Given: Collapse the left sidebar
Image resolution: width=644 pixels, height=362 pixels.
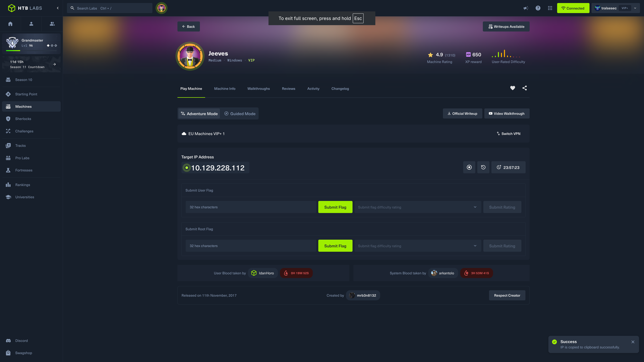Looking at the screenshot, I should (58, 8).
